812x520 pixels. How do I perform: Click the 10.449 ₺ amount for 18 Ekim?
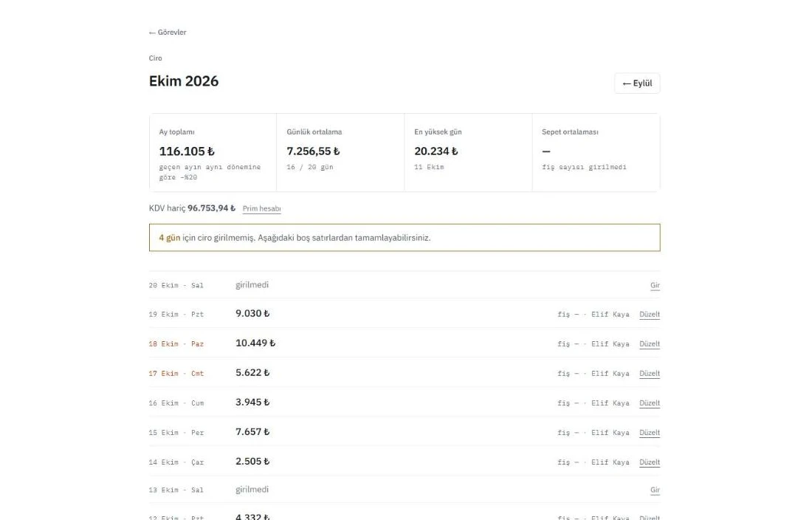(255, 343)
